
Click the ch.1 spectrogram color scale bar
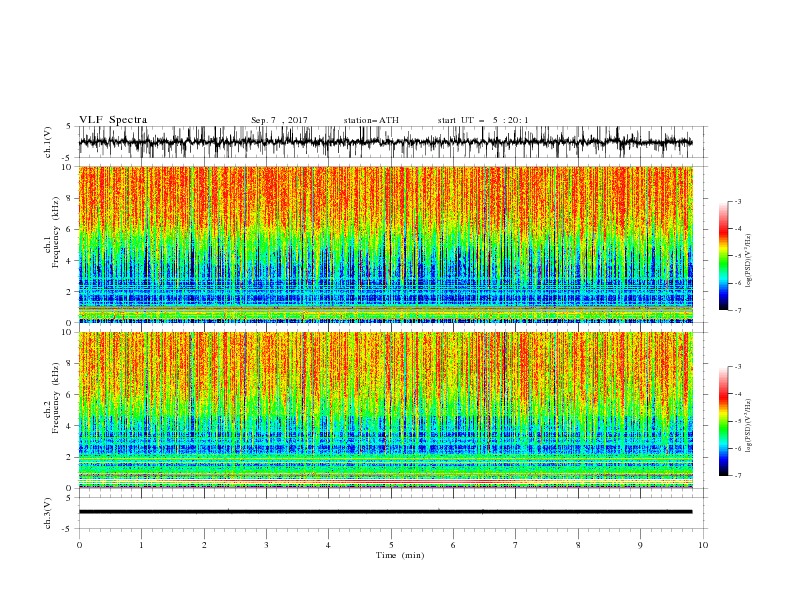[724, 256]
